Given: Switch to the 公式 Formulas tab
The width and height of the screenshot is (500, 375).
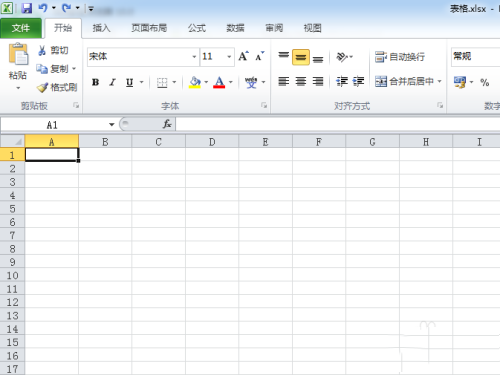Looking at the screenshot, I should [x=197, y=28].
